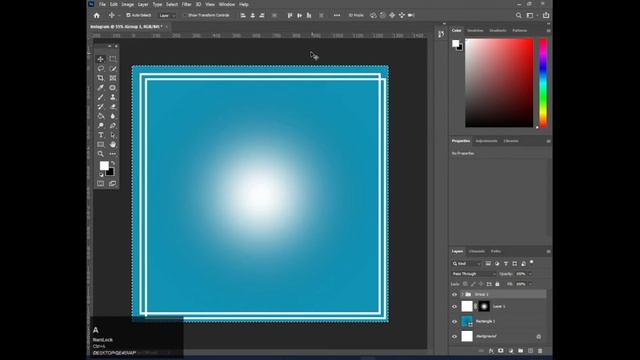The width and height of the screenshot is (640, 360).
Task: Create new fill or adjustment layer
Action: click(511, 351)
